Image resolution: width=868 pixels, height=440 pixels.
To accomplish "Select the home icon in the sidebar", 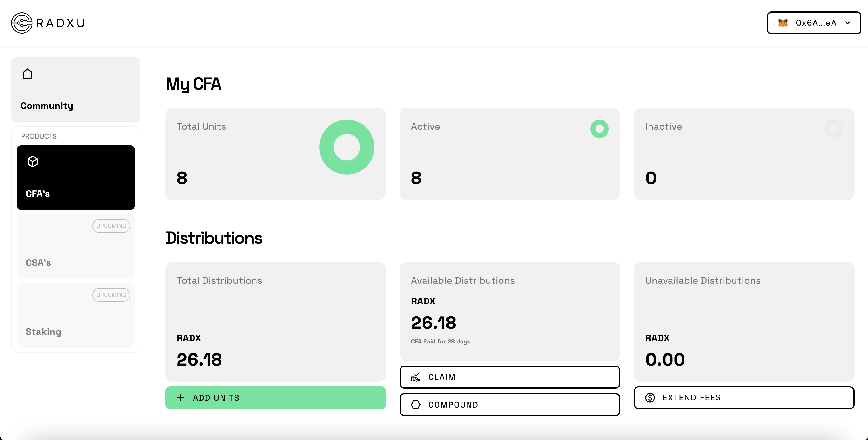I will (x=27, y=74).
